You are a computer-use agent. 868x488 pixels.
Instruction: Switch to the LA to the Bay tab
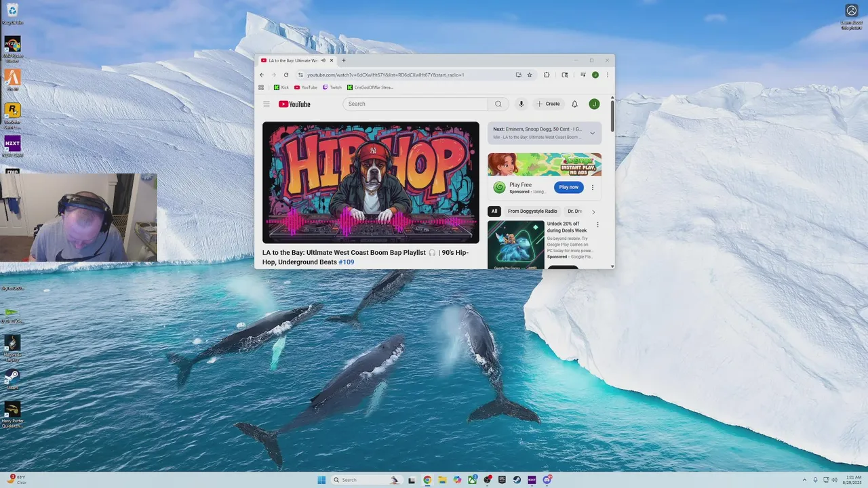[296, 60]
